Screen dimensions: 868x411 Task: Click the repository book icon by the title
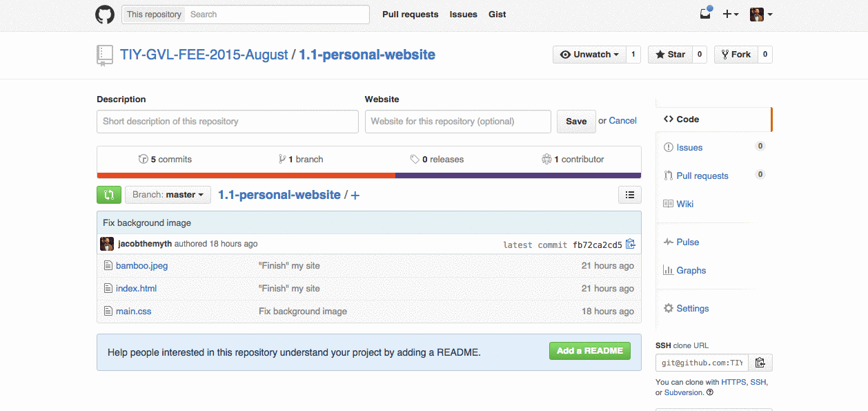click(x=104, y=55)
